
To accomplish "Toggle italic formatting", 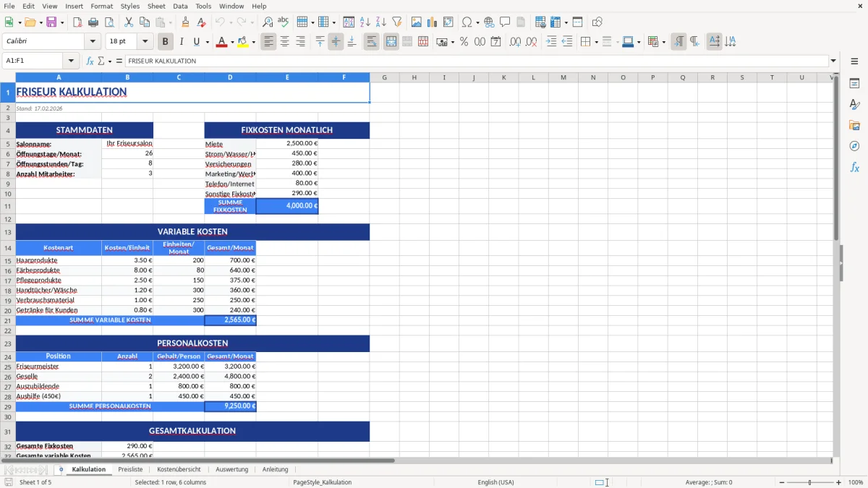I will coord(182,41).
